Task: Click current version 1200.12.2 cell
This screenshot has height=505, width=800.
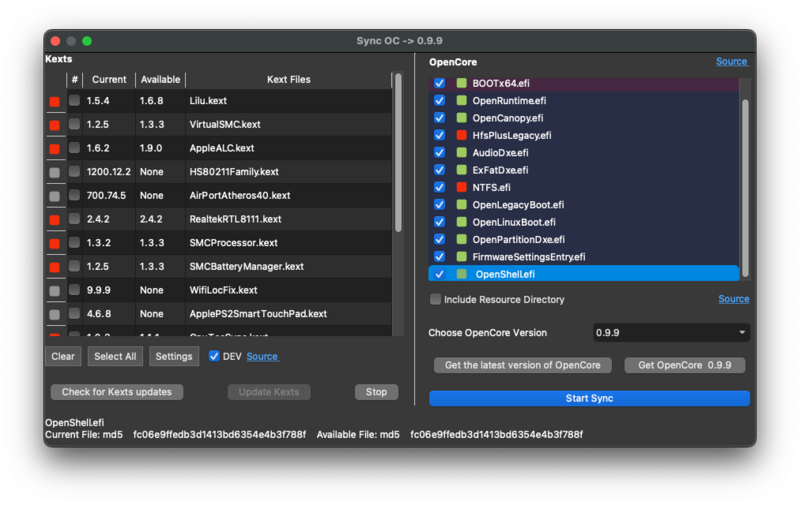Action: (109, 172)
